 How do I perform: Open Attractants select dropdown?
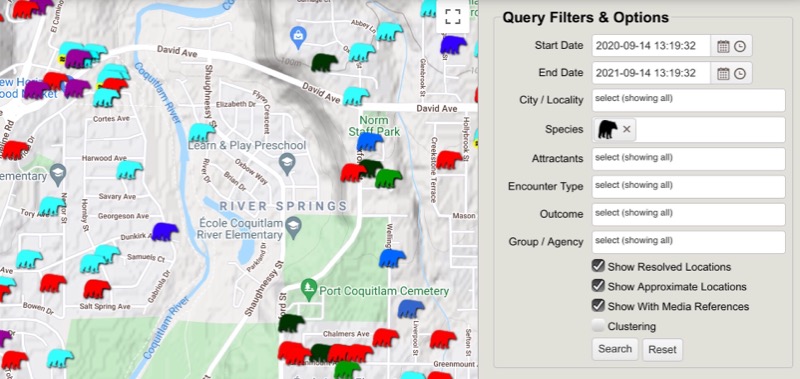[x=688, y=159]
